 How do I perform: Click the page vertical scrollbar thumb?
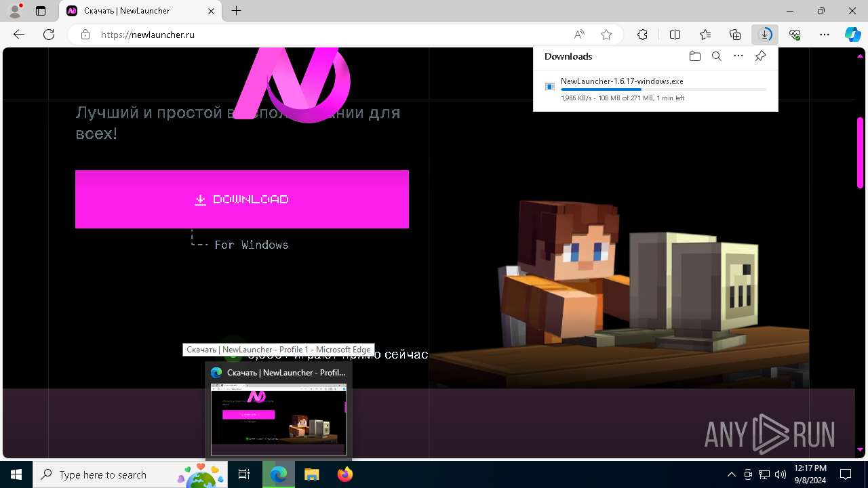tap(860, 152)
